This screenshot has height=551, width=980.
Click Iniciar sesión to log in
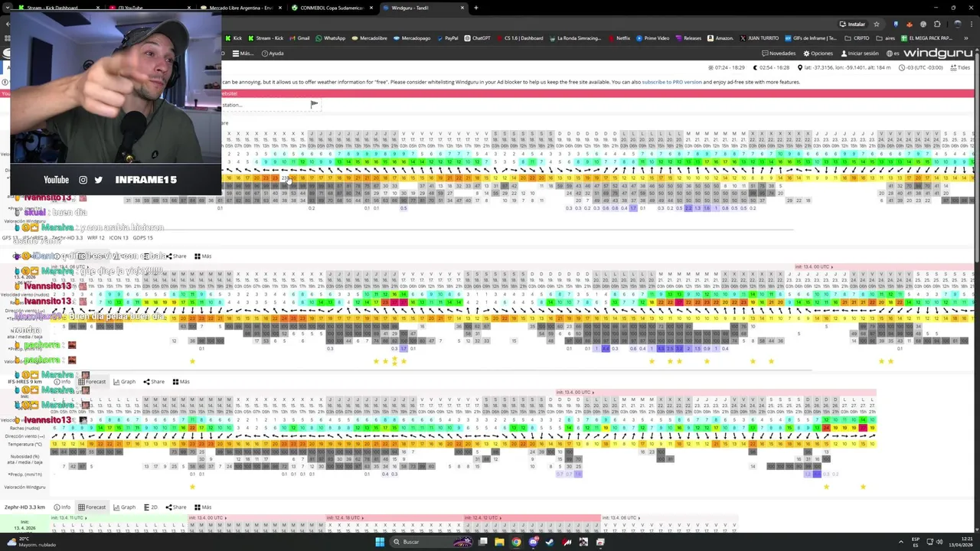click(x=860, y=54)
